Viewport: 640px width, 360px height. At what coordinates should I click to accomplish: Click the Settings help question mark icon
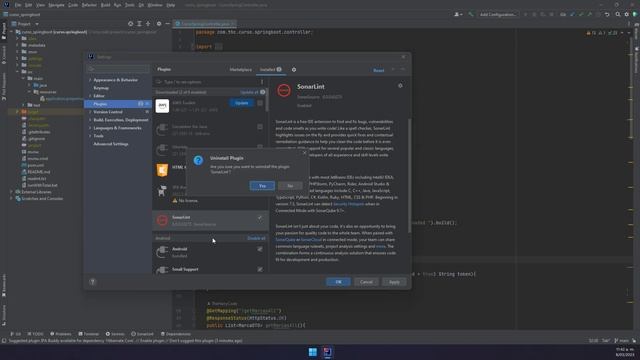[x=93, y=282]
